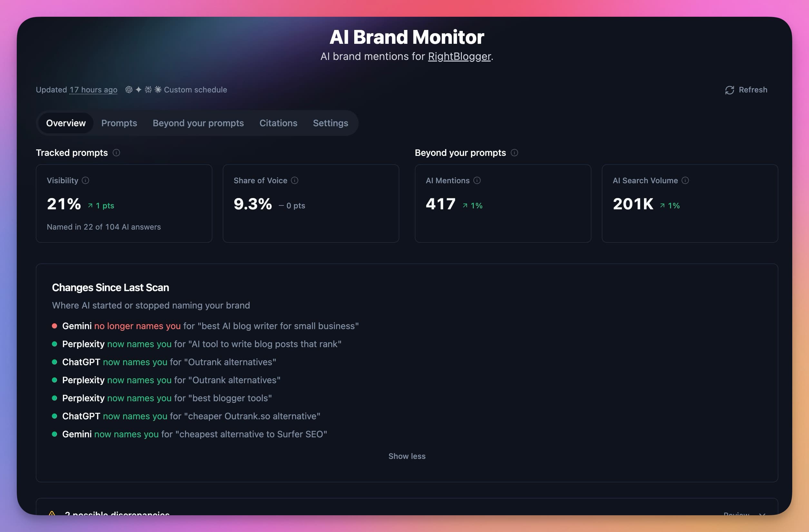Viewport: 809px width, 532px height.
Task: Click the info icon beside AI Mentions
Action: 477,180
